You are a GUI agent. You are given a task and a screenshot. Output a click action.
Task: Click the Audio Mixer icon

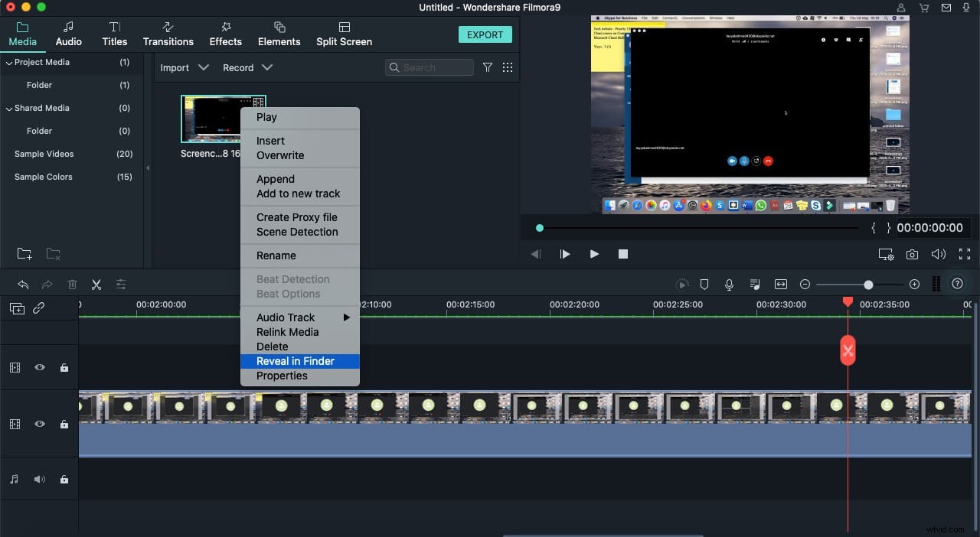(x=755, y=284)
